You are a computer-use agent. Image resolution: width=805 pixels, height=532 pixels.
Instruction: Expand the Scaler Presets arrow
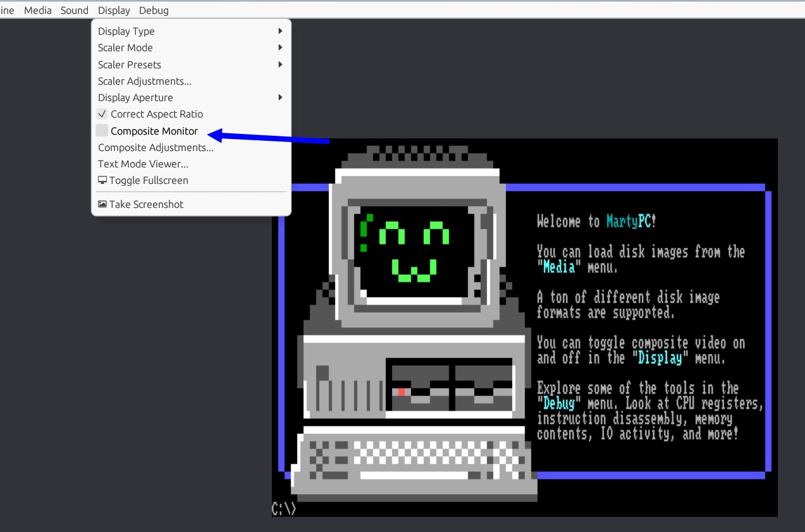click(280, 64)
